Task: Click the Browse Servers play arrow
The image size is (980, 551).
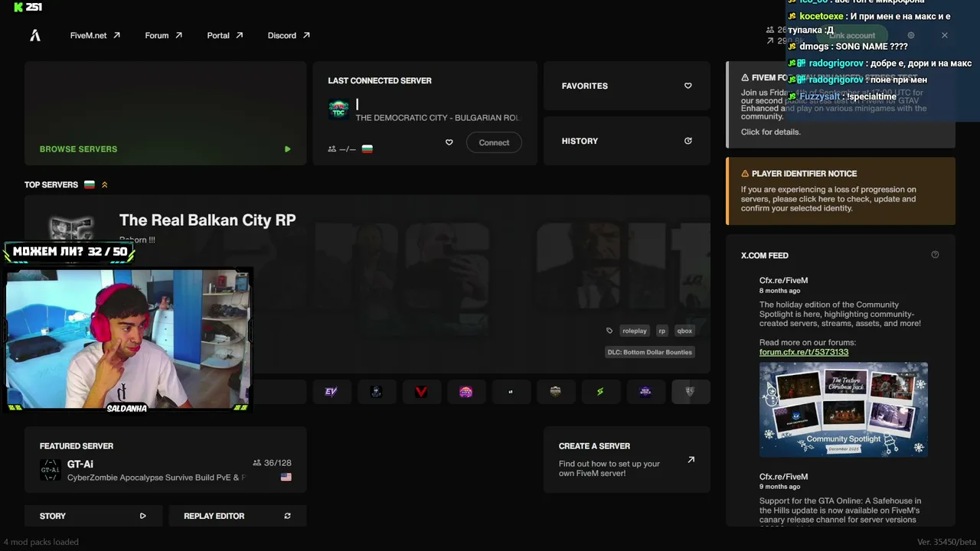Action: tap(287, 149)
